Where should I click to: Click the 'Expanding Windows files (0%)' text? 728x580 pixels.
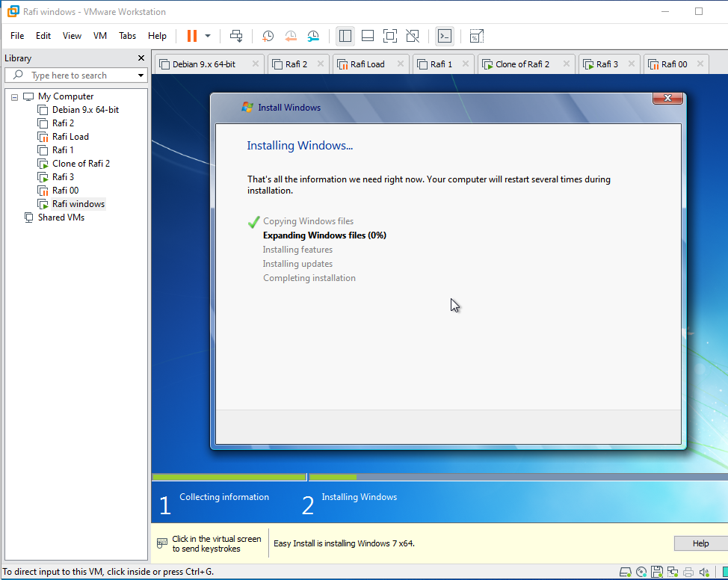[324, 235]
